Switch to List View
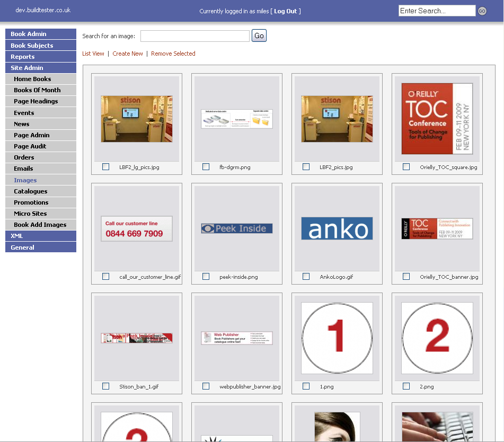 click(93, 54)
